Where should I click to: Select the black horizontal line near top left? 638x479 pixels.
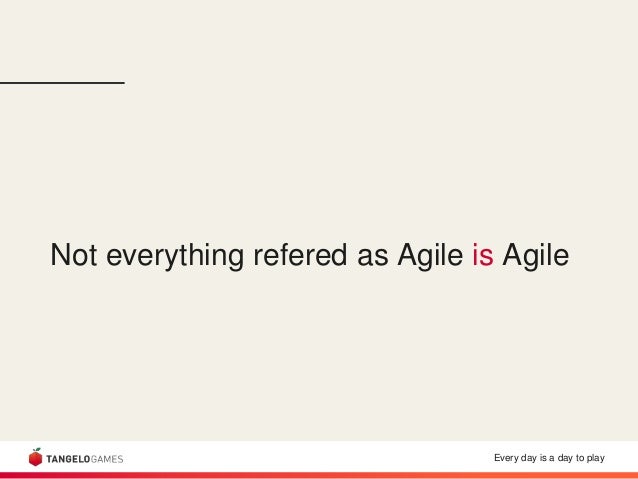(x=62, y=83)
